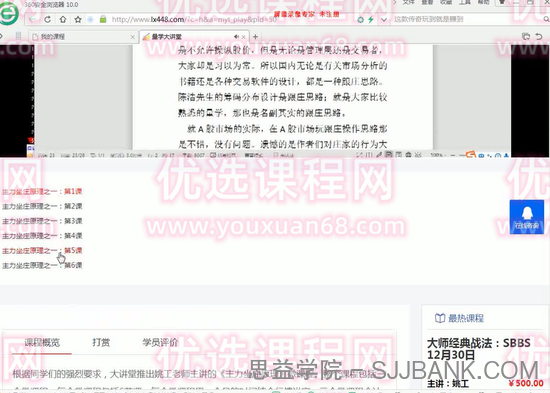Screen dimensions: 550x393
Task: Expand the address bar dropdown chevron
Action: pos(384,20)
